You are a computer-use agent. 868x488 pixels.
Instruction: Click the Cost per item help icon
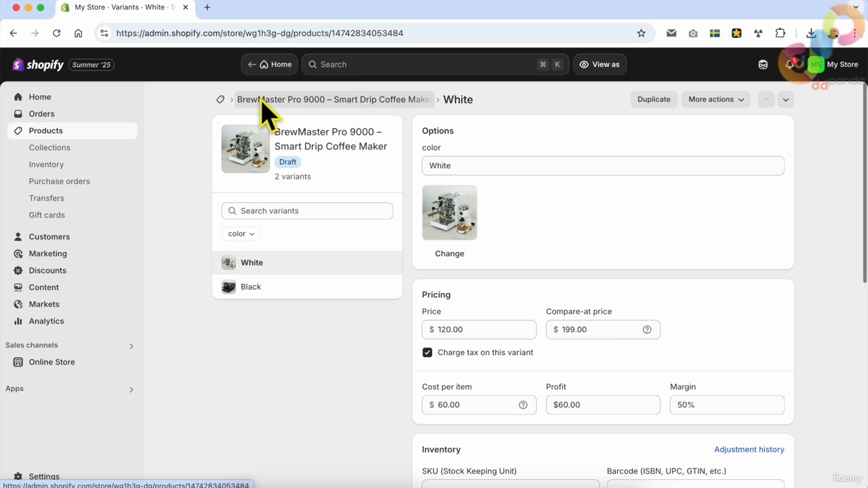pyautogui.click(x=523, y=405)
